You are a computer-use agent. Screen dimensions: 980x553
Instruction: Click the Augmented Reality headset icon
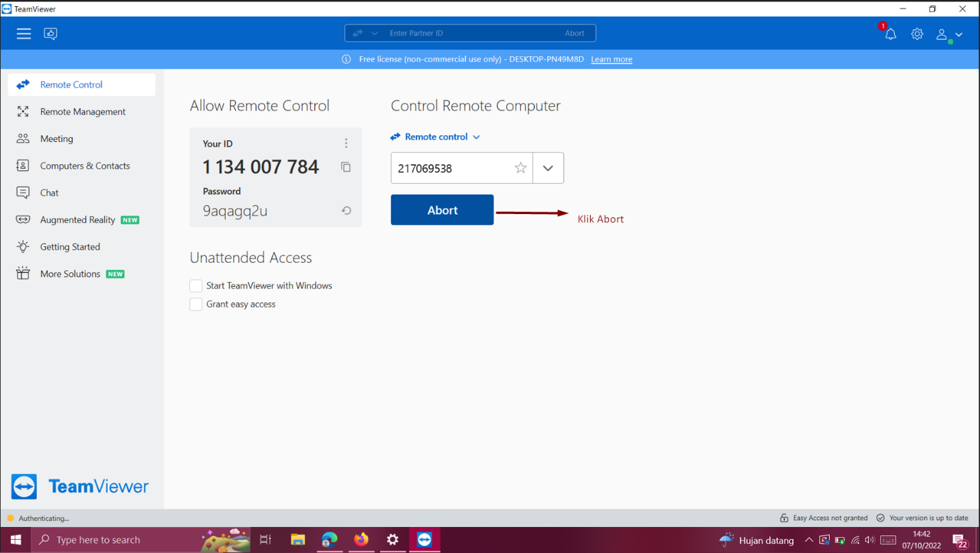(23, 220)
